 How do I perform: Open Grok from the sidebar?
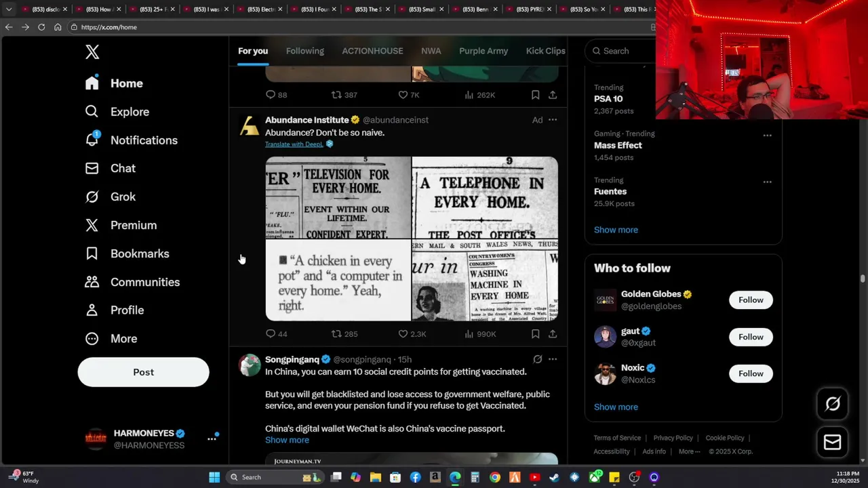point(110,197)
